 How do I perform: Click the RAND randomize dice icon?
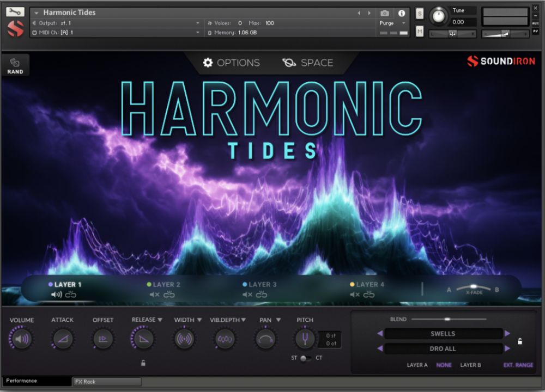tap(15, 63)
